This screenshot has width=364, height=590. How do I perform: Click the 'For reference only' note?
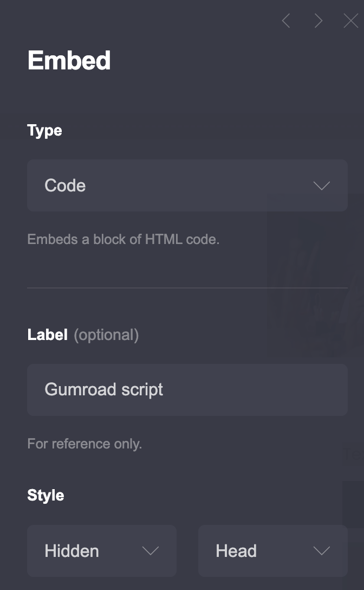pos(84,444)
